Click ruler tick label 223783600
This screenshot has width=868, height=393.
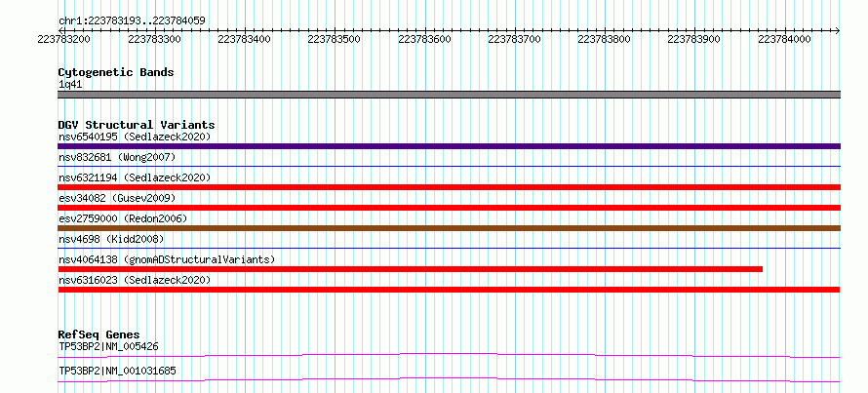[x=424, y=39]
